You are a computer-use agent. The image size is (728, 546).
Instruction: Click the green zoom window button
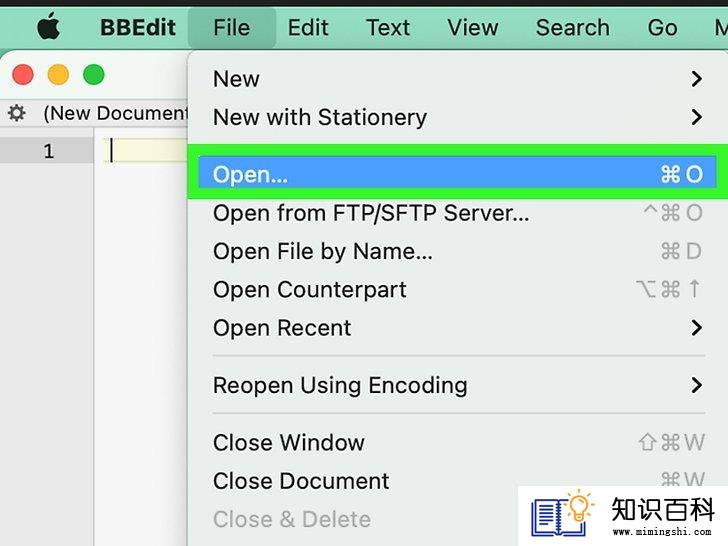pos(94,75)
